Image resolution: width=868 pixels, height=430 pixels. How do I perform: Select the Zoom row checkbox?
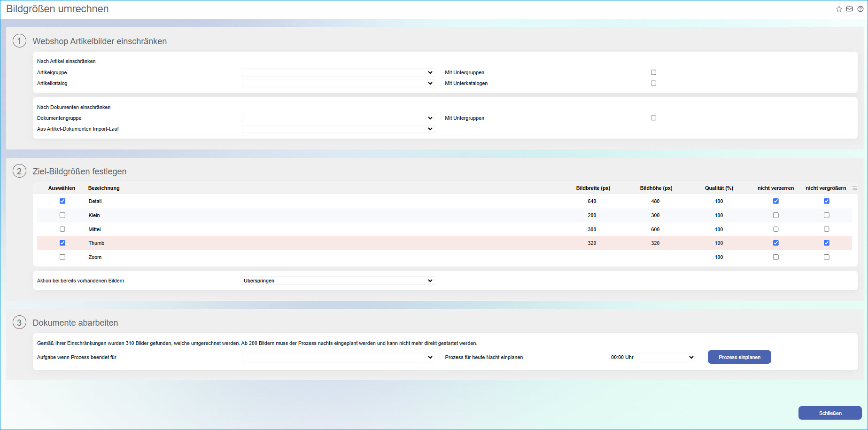pos(62,257)
